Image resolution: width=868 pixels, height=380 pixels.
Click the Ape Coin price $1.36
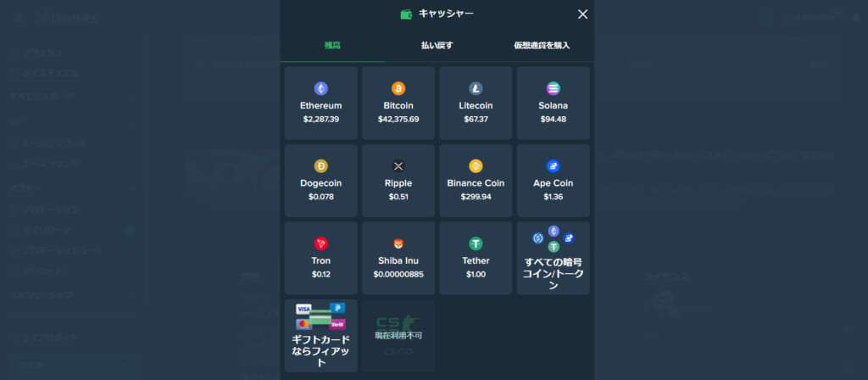pos(554,197)
